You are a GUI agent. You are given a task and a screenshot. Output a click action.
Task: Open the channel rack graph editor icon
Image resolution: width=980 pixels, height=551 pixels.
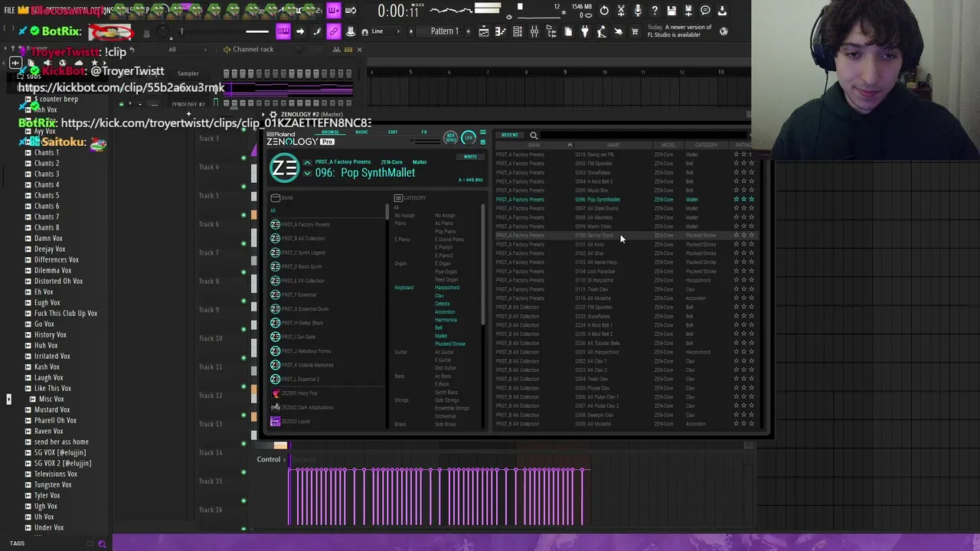tap(336, 50)
